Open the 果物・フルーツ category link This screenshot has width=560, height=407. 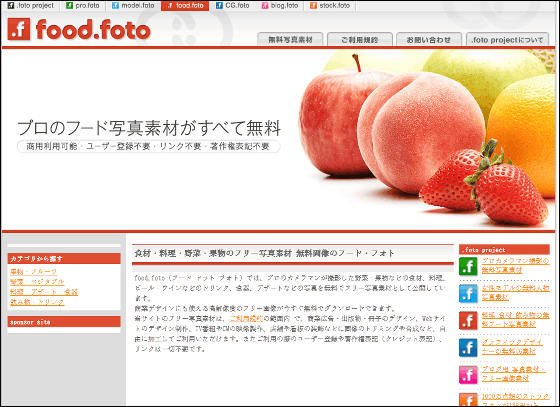pyautogui.click(x=34, y=272)
